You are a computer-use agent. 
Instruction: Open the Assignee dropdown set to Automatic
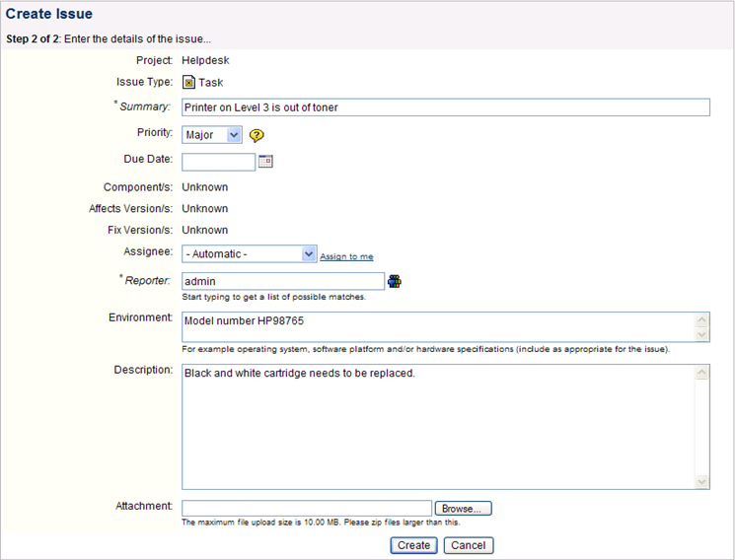(x=249, y=254)
